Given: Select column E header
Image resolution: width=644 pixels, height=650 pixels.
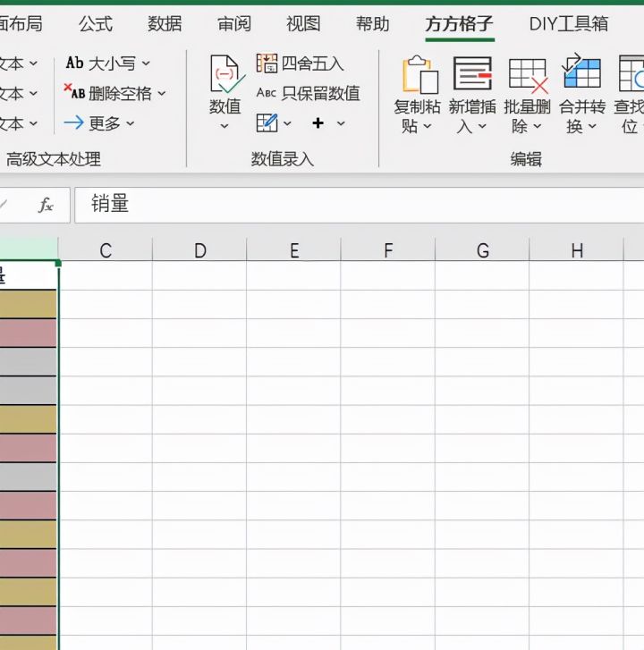Looking at the screenshot, I should coord(294,249).
